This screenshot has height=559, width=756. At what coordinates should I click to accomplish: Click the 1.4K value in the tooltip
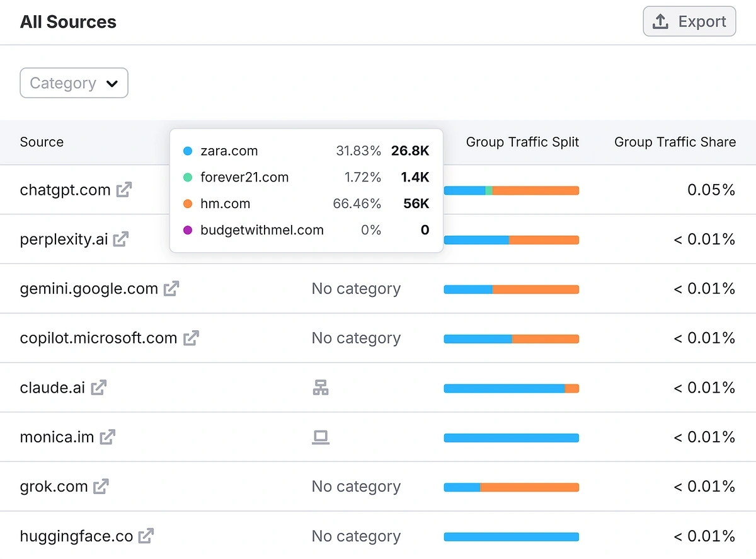pos(415,178)
